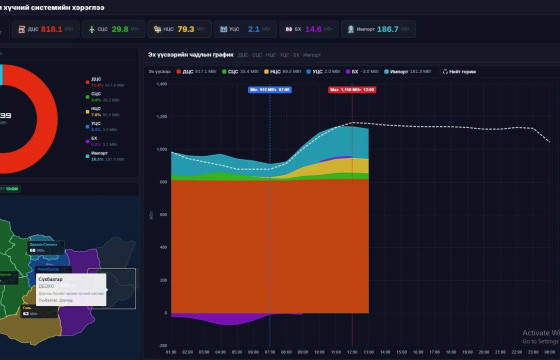The image size is (560, 360).
Task: Click the green status badge above the map
Action: 11,189
